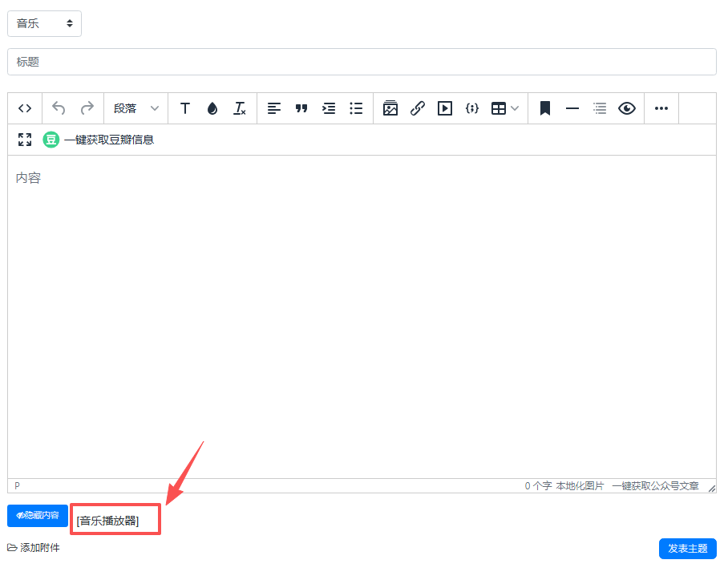The image size is (728, 576).
Task: Click the 隐藏内容 button
Action: click(x=38, y=515)
